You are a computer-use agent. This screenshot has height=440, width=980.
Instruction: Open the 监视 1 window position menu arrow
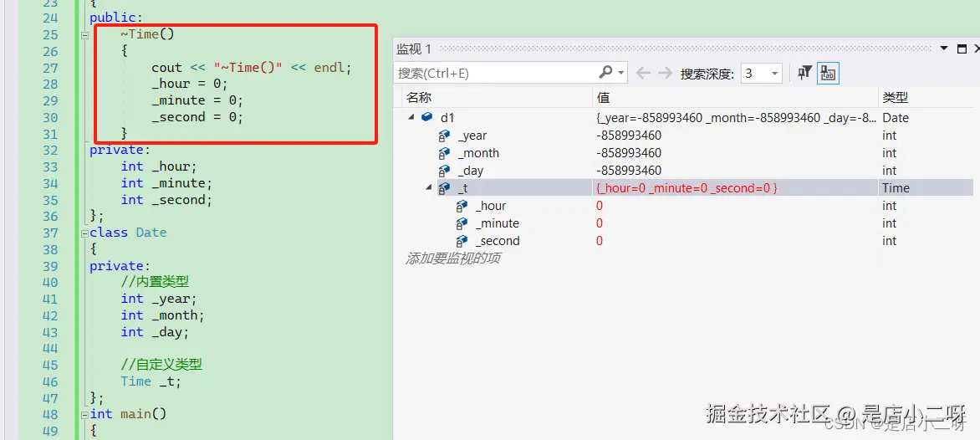(944, 49)
